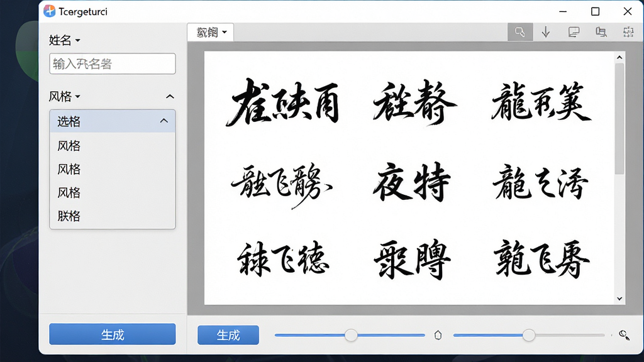Click the 生成 button below the canvas
Image resolution: width=644 pixels, height=362 pixels.
(228, 336)
